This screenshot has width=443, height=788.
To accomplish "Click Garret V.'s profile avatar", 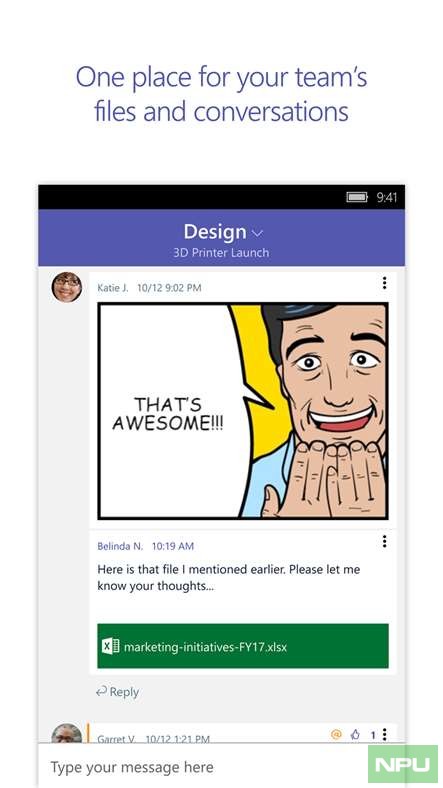I will [x=67, y=734].
